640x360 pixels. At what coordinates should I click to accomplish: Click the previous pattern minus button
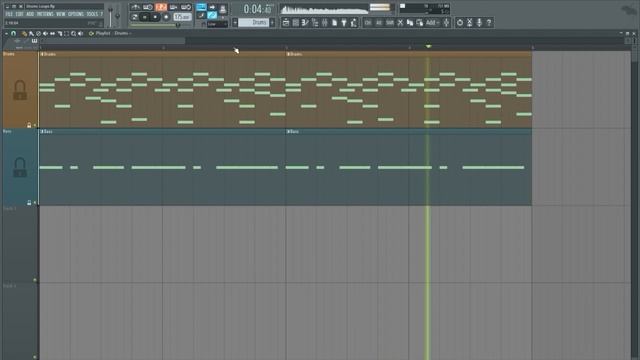pyautogui.click(x=235, y=22)
